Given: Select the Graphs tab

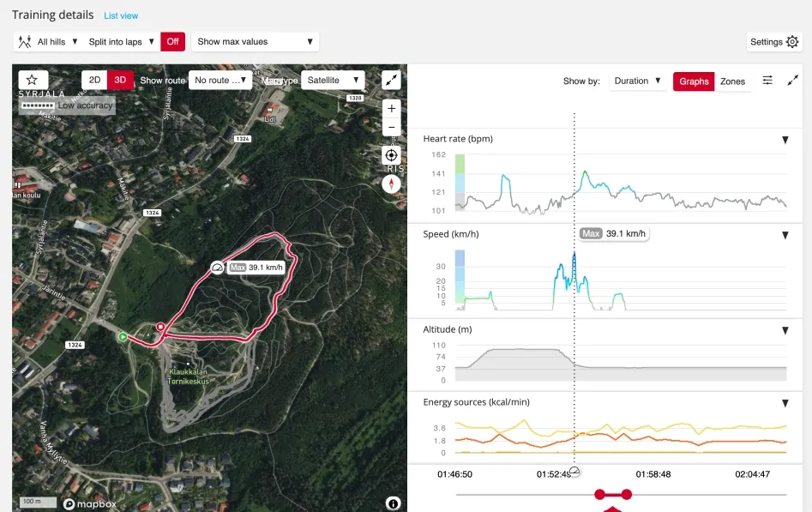Looking at the screenshot, I should (x=694, y=81).
